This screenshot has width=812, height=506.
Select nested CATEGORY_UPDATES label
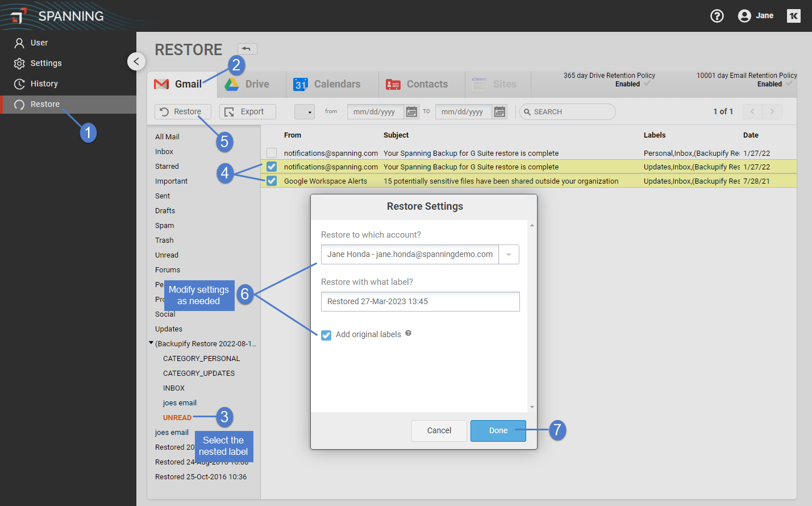pos(199,373)
